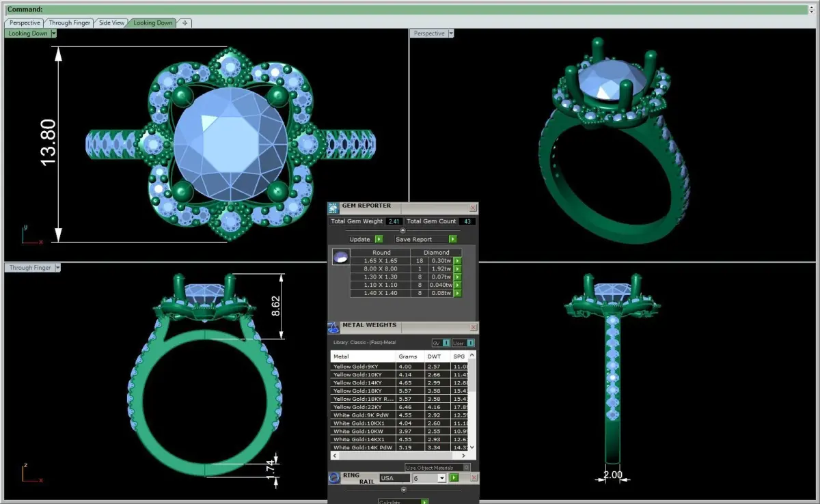Viewport: 820px width, 504px height.
Task: Sort by the Metal column header
Action: [363, 356]
